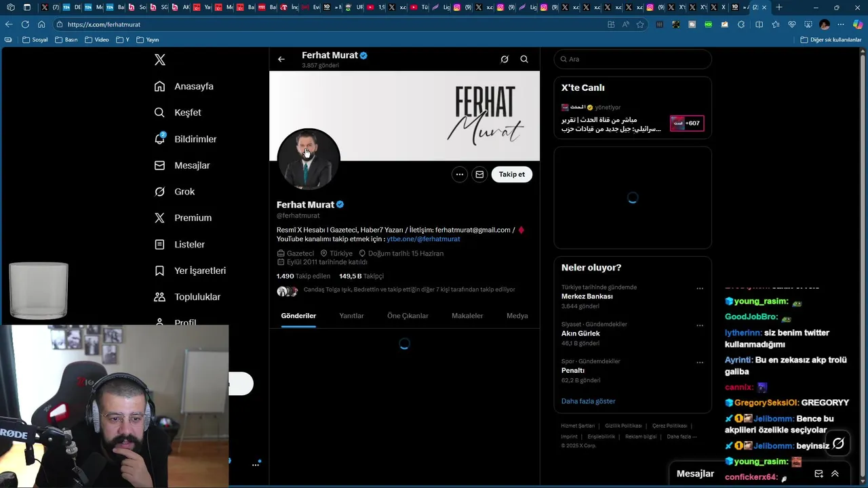Open favorites list icon in toolbar

(775, 24)
